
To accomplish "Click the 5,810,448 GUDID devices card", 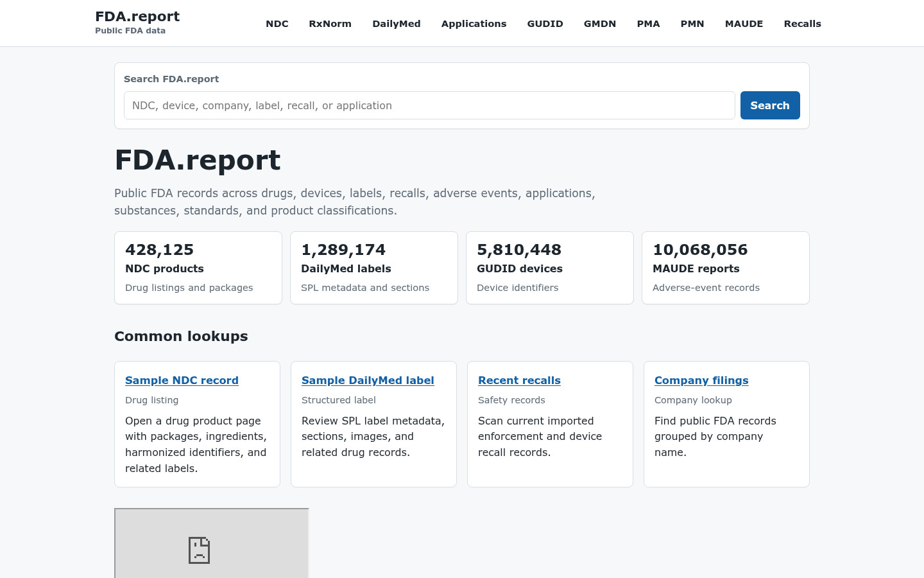I will pos(550,268).
